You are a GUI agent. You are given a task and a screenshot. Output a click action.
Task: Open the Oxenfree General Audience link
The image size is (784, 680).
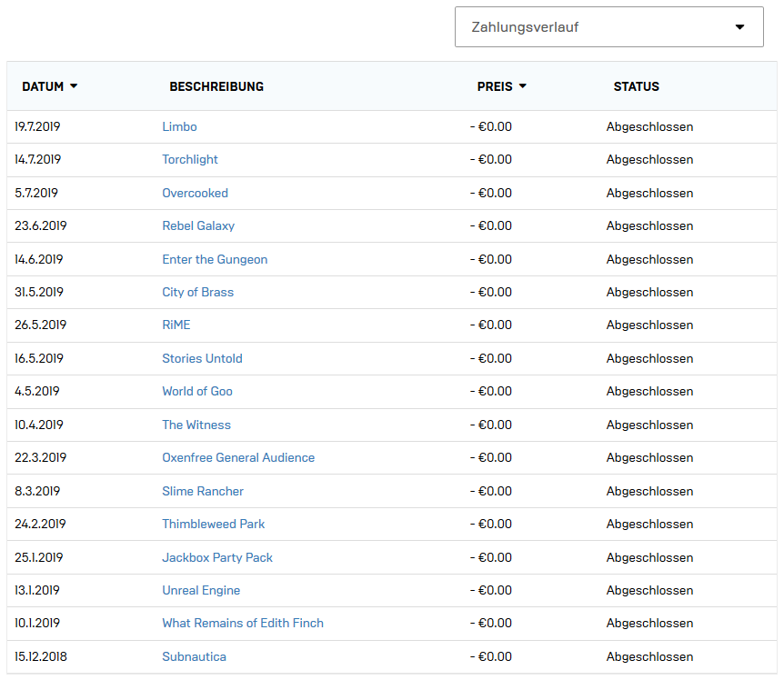238,457
